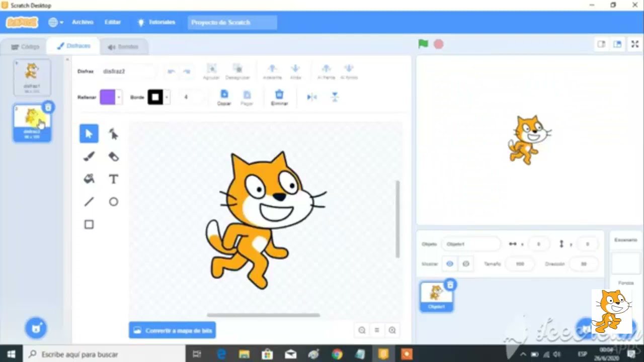Select the arrow Select tool
The height and width of the screenshot is (362, 644).
click(x=89, y=133)
